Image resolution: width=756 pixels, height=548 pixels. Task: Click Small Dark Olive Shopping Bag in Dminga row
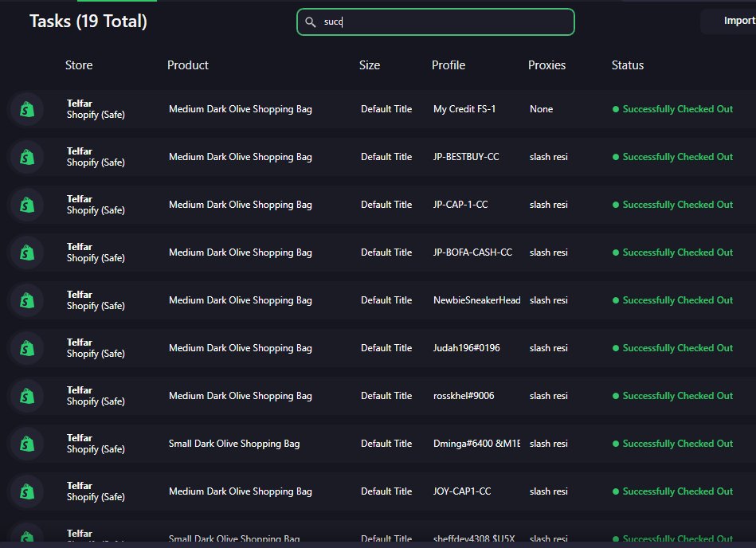tap(234, 444)
